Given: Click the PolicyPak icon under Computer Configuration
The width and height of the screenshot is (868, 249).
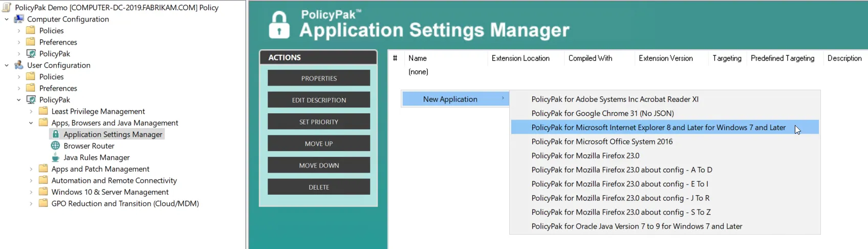Looking at the screenshot, I should pyautogui.click(x=31, y=53).
